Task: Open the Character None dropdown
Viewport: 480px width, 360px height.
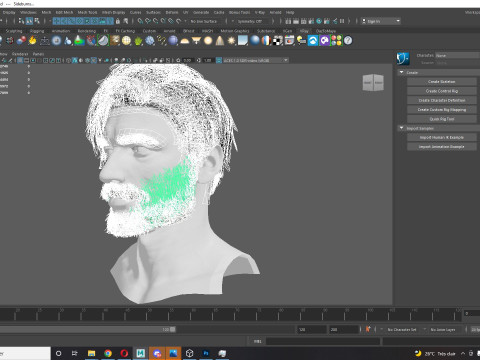Action: (457, 55)
